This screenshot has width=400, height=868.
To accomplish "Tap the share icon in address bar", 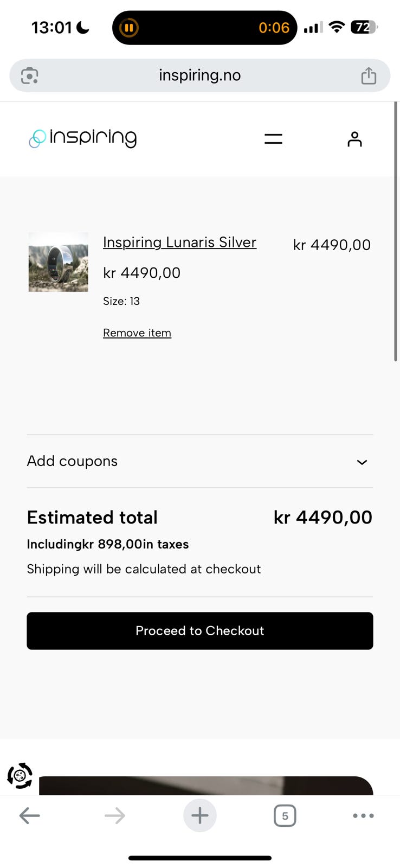I will (369, 75).
